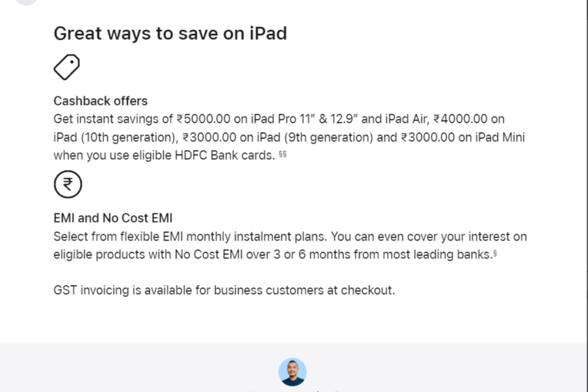Click the vertical scrollbar at the right edge
The width and height of the screenshot is (588, 392).
coord(586,196)
